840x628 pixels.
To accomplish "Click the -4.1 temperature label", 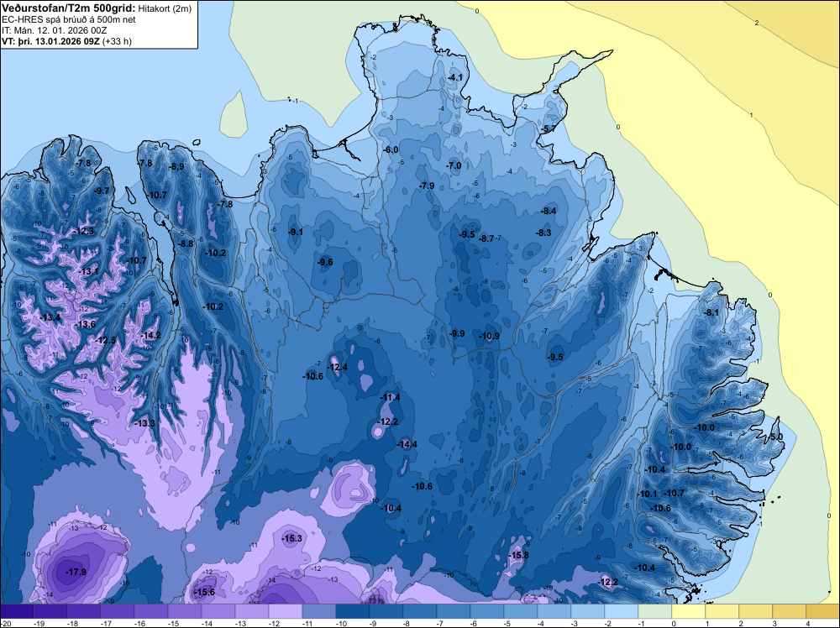I will coord(454,77).
